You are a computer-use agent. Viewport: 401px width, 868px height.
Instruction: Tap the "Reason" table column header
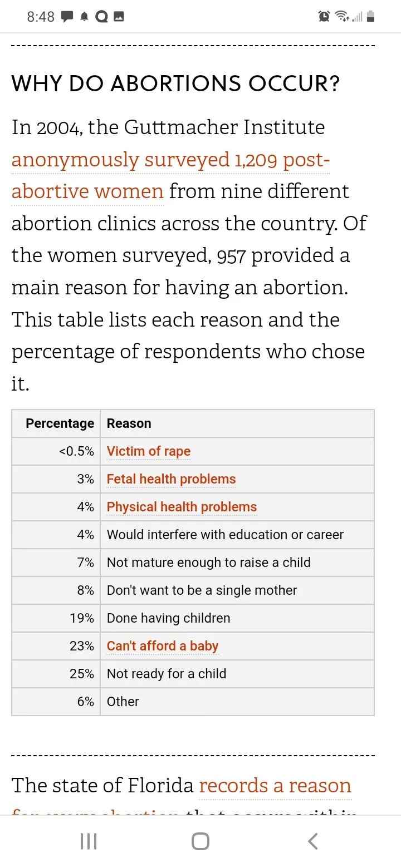tap(129, 423)
